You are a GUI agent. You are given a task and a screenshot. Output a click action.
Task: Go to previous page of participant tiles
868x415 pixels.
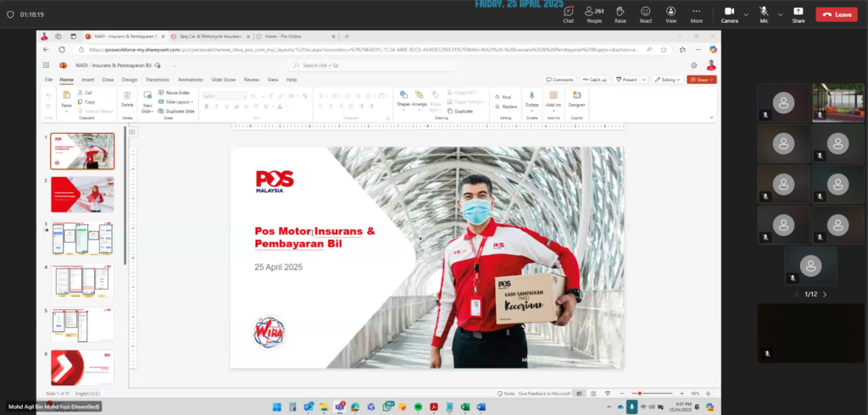click(x=797, y=295)
